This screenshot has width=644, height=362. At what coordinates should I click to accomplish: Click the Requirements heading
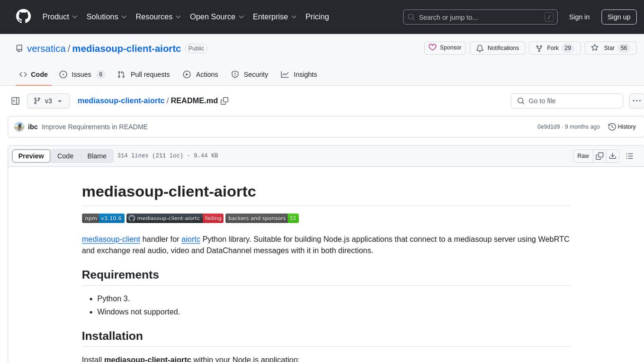[x=120, y=275]
